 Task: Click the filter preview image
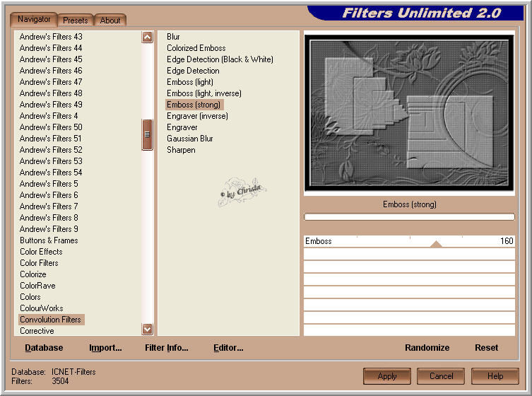click(x=409, y=113)
